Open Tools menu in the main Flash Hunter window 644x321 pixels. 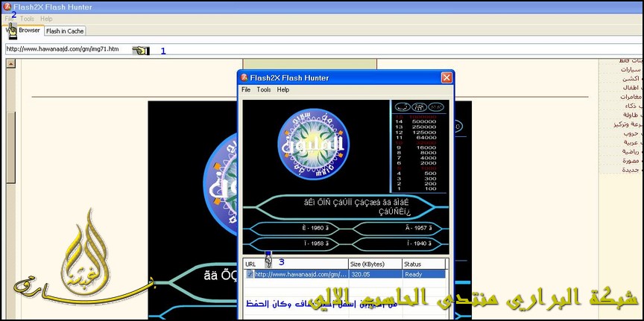pos(27,19)
